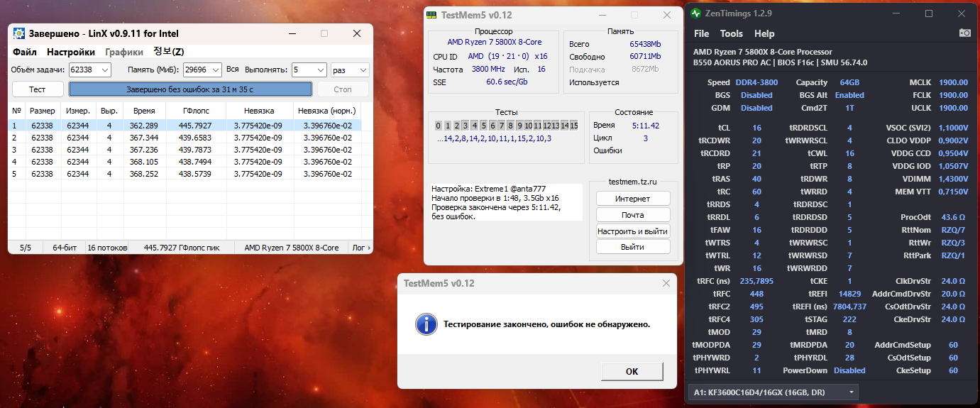Click the 16 потоков status bar entry

click(x=107, y=248)
